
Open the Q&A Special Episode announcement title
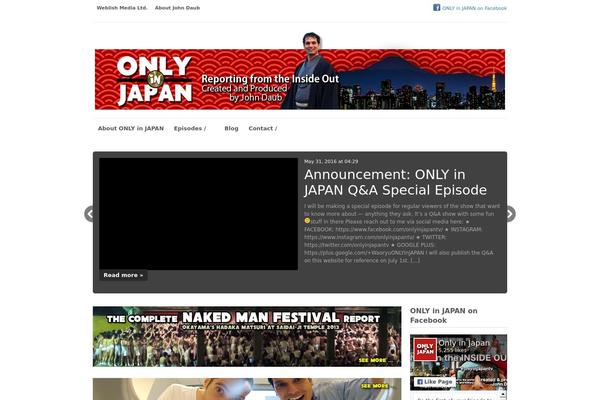click(x=395, y=182)
